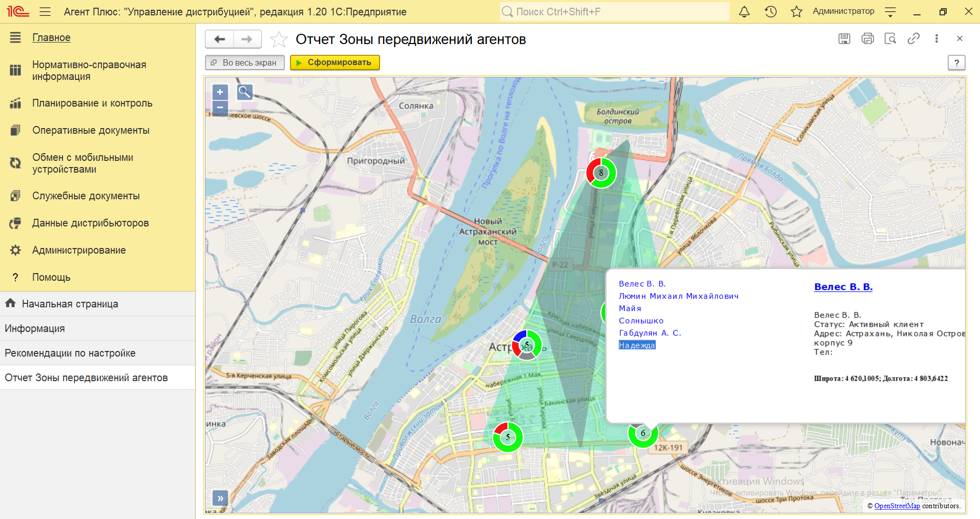
Task: Open Планирование и контроль section
Action: [x=92, y=103]
